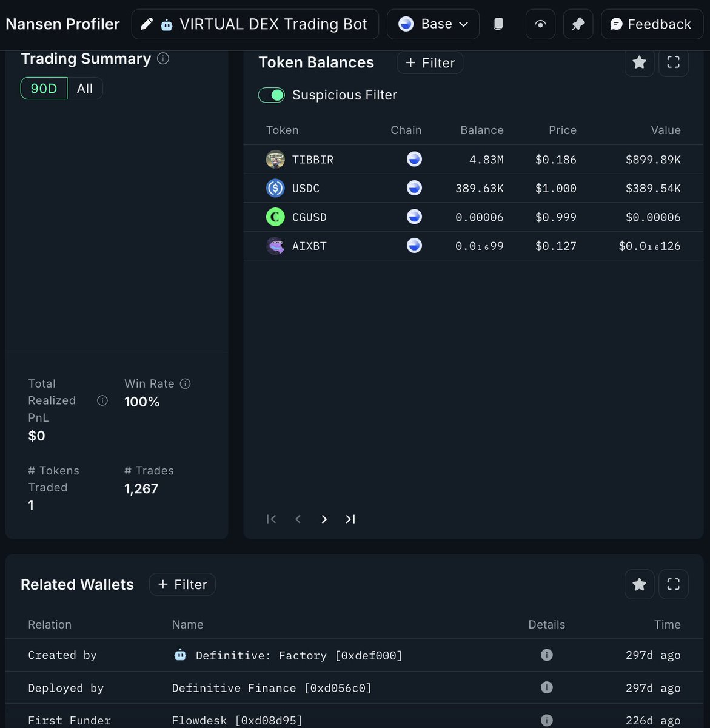Open the Related Wallets Filter menu
Screen dimensions: 710x728
point(182,584)
